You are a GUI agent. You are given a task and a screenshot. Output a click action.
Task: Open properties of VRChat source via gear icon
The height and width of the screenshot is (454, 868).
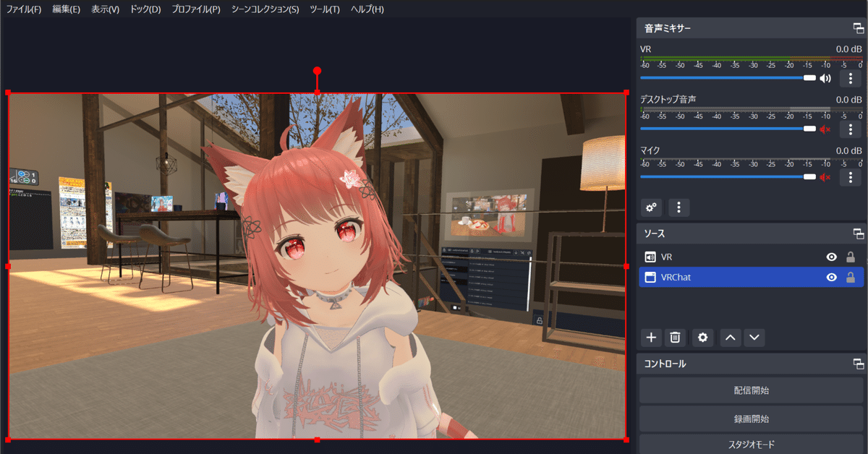coord(702,337)
